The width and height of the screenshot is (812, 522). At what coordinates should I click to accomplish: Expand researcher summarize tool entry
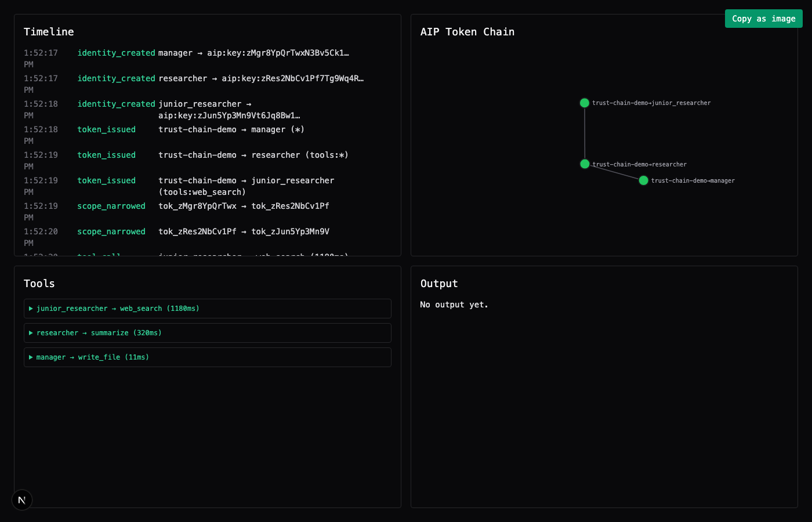[208, 333]
